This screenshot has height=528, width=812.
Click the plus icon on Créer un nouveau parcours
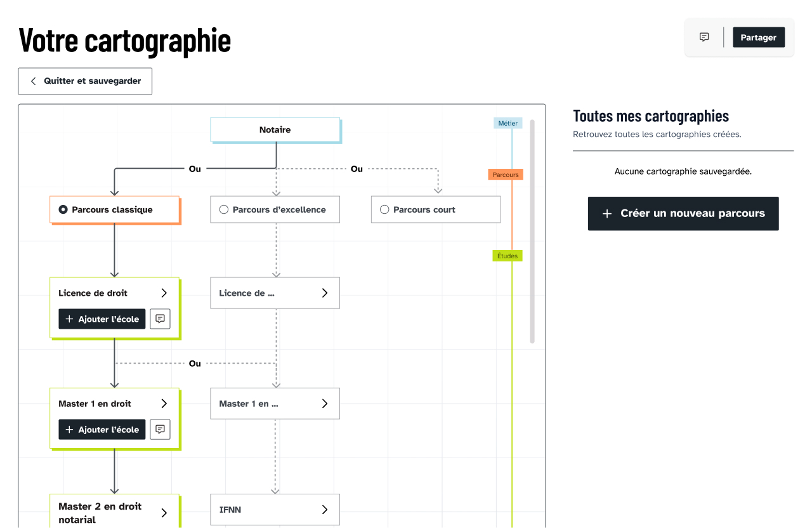(x=607, y=214)
